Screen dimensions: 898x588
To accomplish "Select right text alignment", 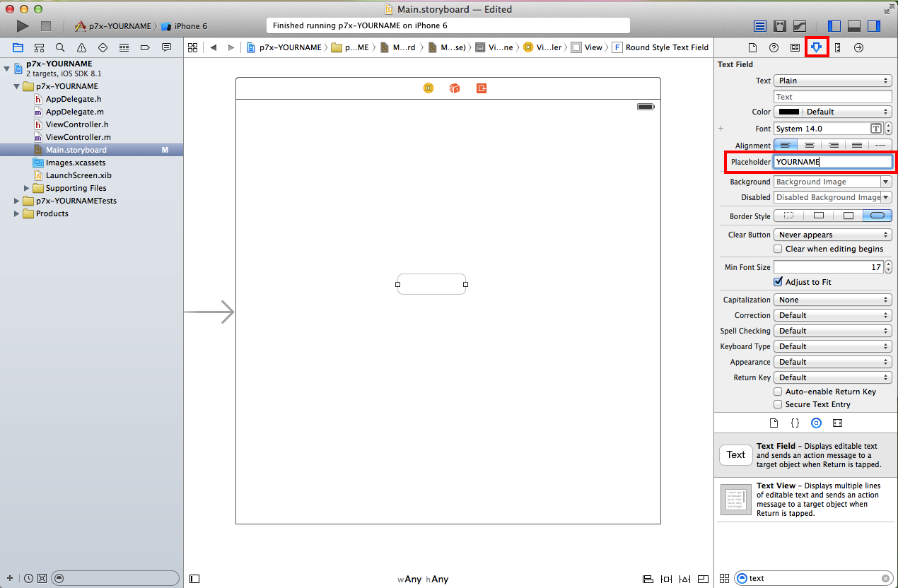I will tap(834, 145).
